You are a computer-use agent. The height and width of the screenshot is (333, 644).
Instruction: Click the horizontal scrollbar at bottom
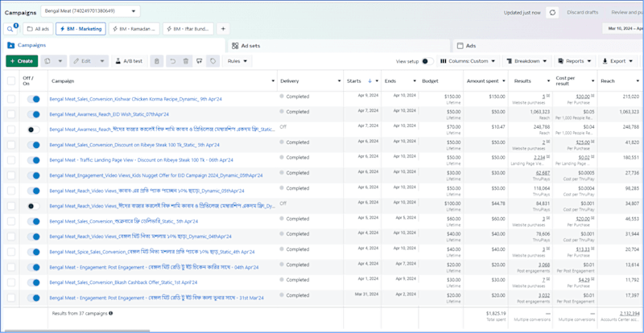76,331
